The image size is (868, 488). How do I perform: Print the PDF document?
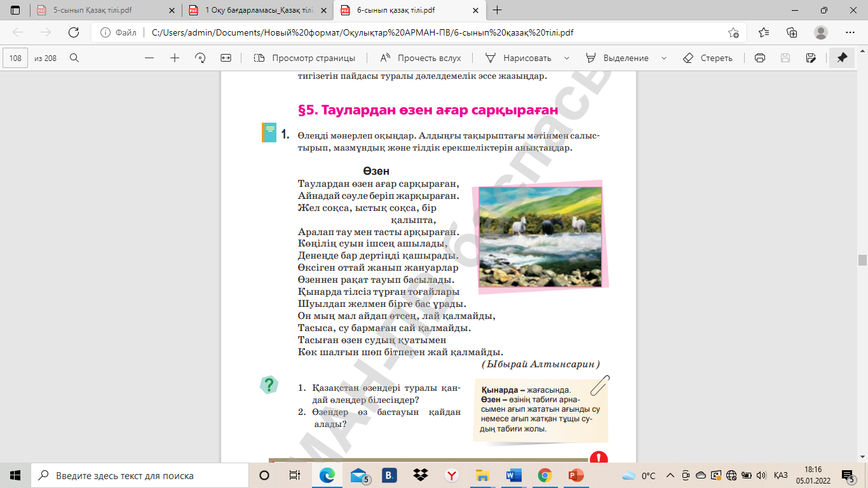click(x=759, y=58)
